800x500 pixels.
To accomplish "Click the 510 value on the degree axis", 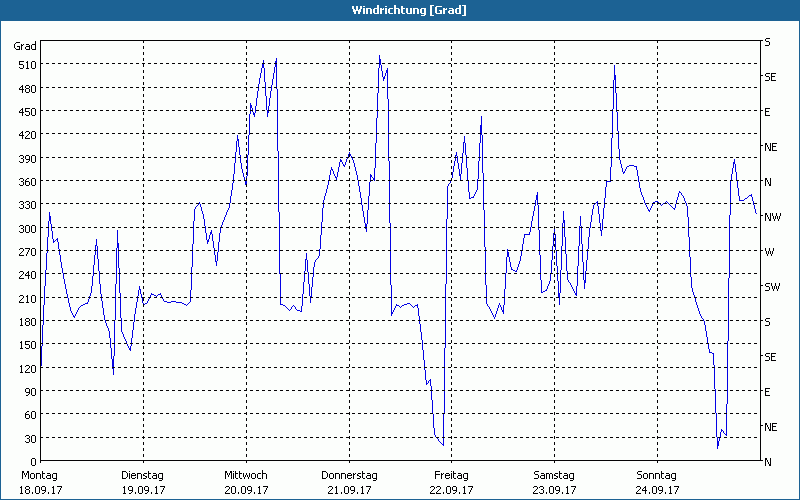I will click(x=28, y=65).
